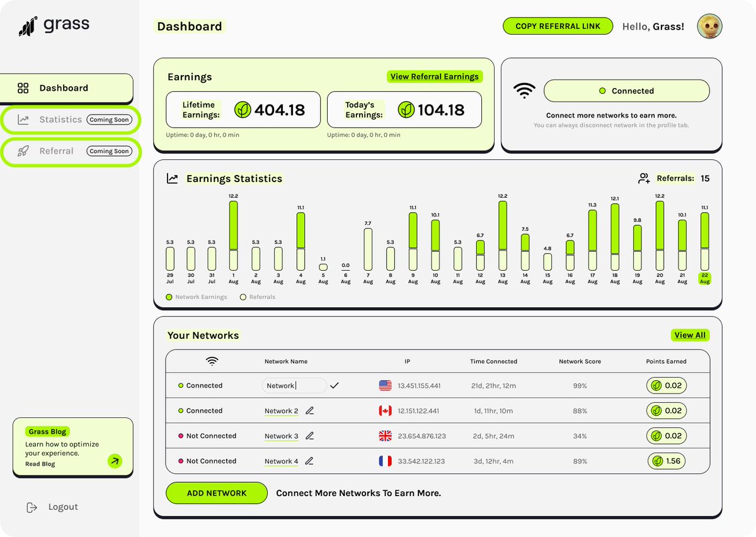Screen dimensions: 756x537
Task: Click the wifi icon in the network connection card
Action: (x=525, y=90)
